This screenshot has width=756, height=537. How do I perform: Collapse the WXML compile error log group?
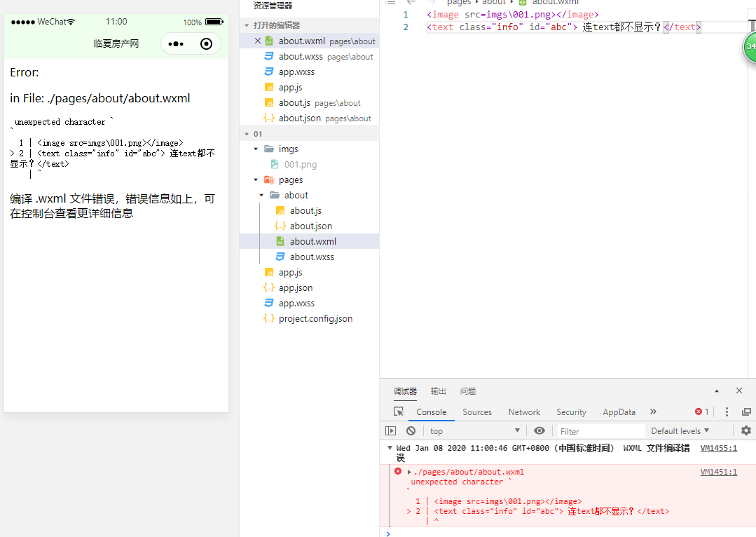390,448
